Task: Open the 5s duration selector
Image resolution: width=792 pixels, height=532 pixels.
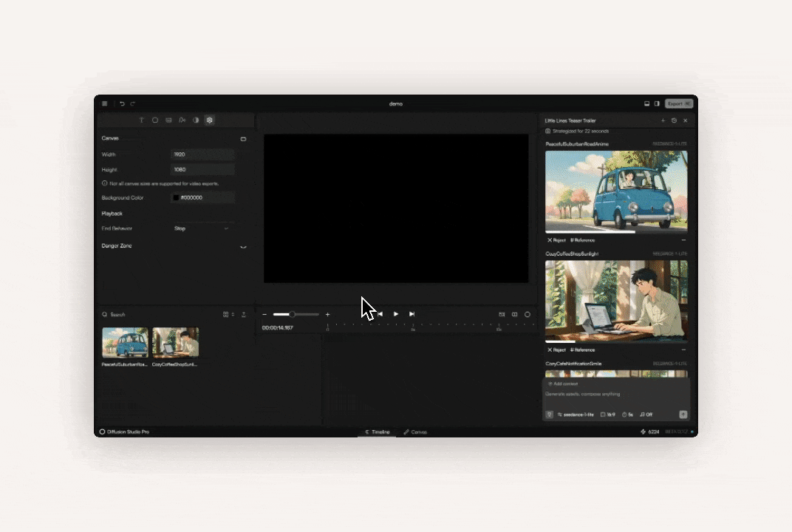Action: [x=627, y=415]
